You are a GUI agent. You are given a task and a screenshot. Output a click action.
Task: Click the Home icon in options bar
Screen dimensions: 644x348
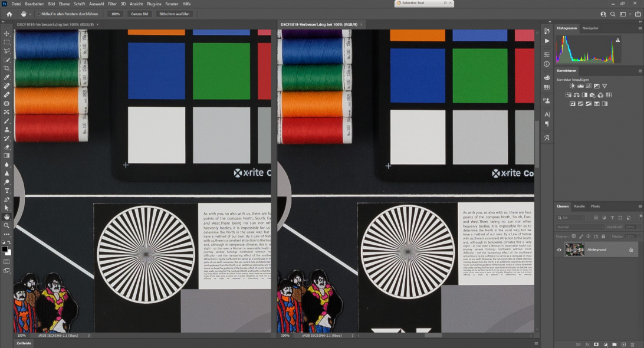[9, 14]
